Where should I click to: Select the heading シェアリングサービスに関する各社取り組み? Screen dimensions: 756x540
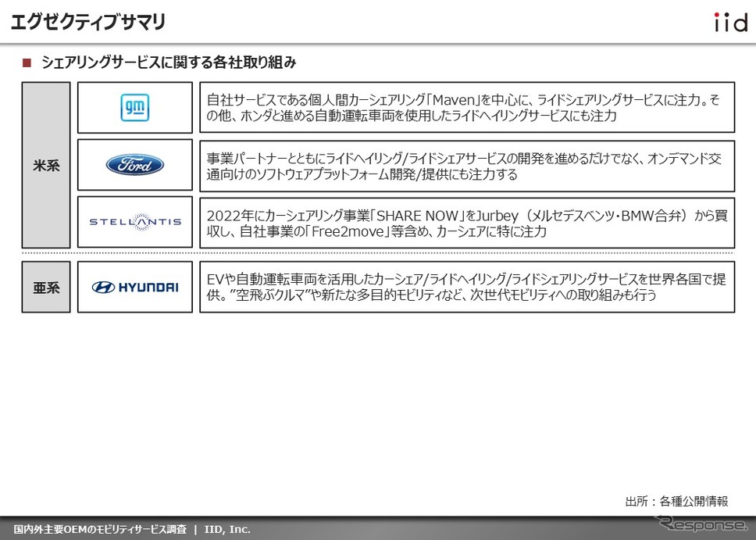pos(168,63)
